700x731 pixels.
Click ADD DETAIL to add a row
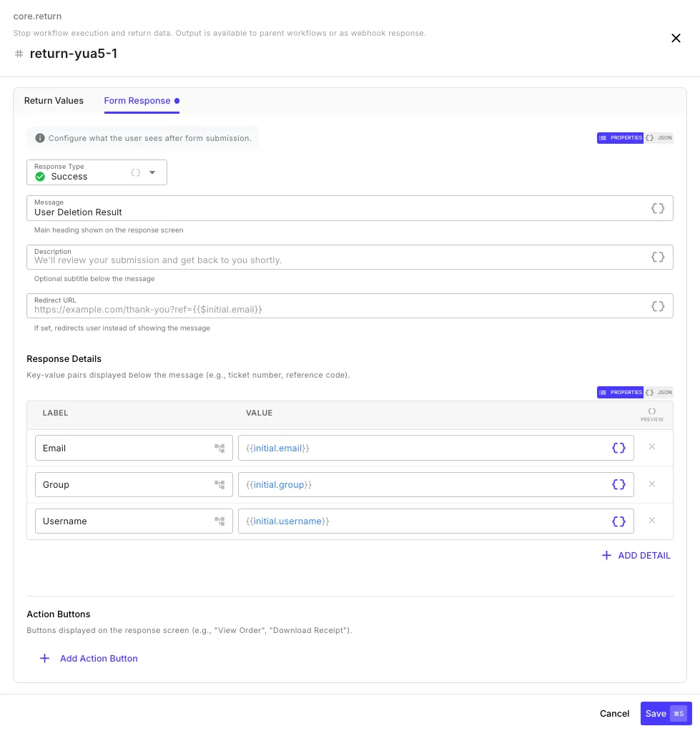(636, 555)
